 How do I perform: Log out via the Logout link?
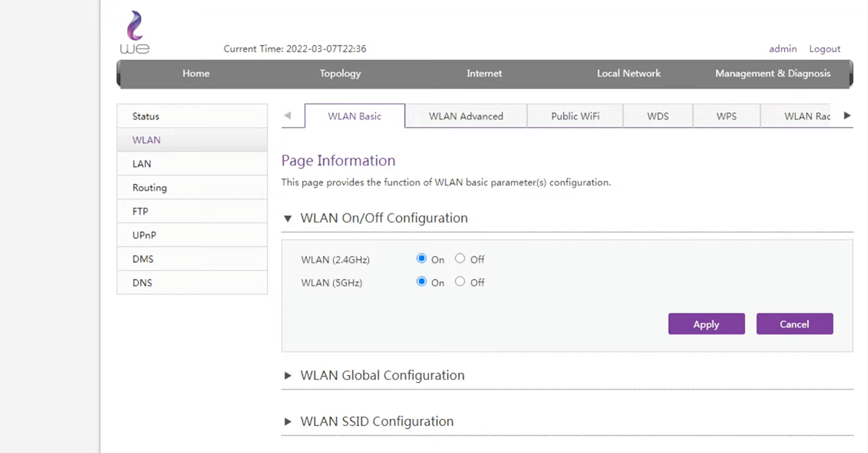pos(825,49)
